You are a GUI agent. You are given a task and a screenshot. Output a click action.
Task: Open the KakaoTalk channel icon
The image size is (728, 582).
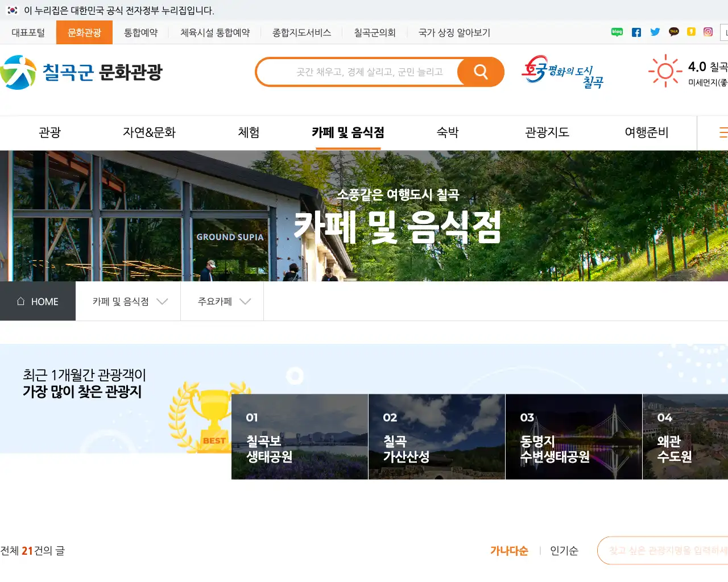pyautogui.click(x=673, y=32)
